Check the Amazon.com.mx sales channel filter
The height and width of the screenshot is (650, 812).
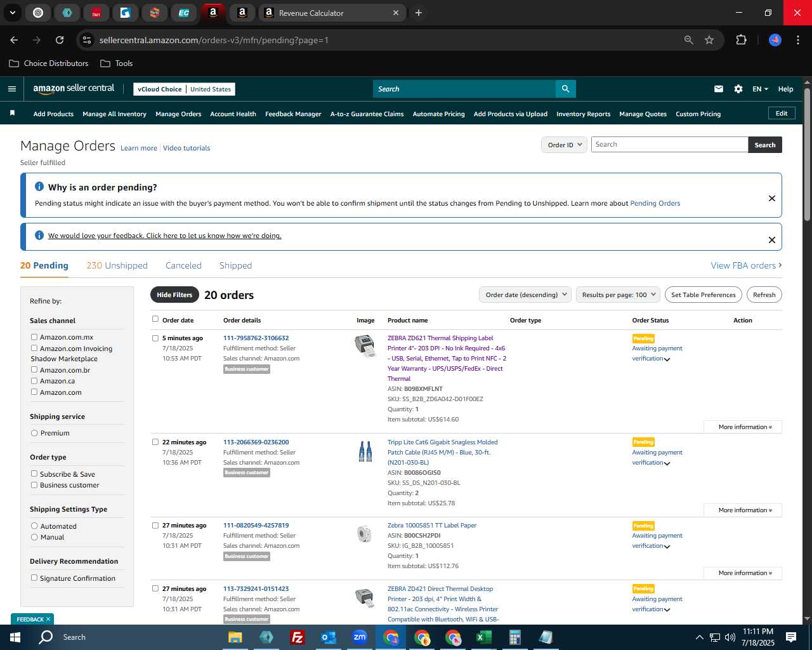(x=34, y=337)
